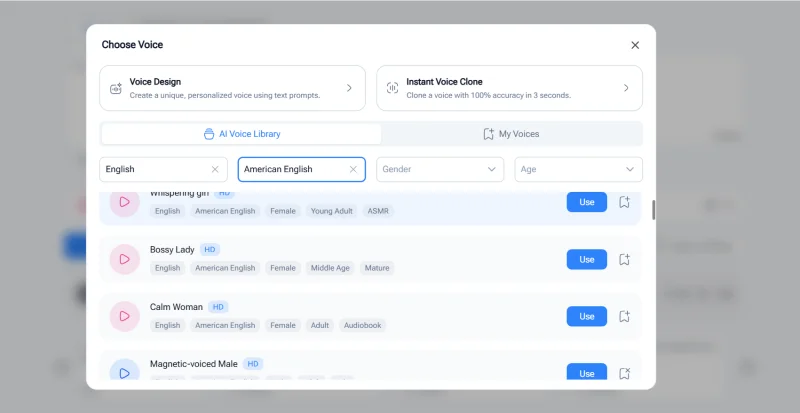The height and width of the screenshot is (413, 800).
Task: Open the Instant Voice Clone card
Action: [x=509, y=88]
